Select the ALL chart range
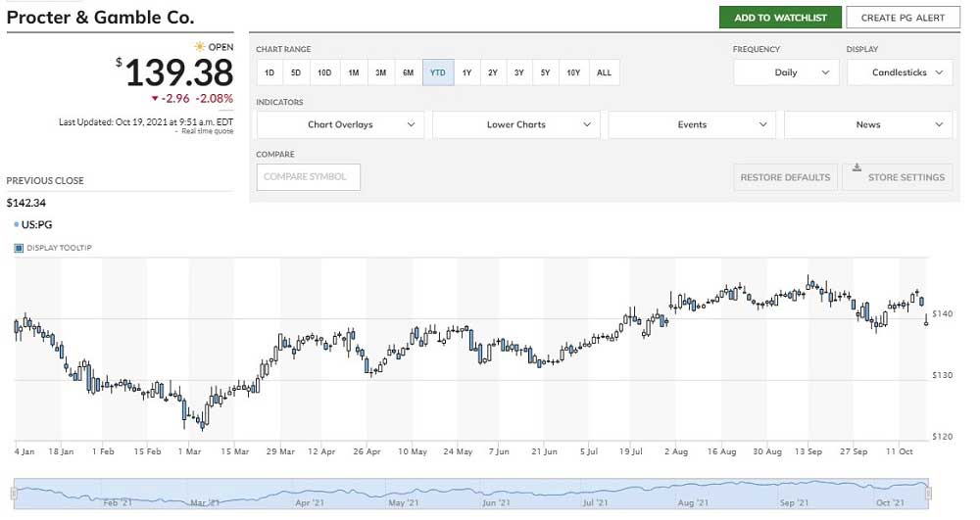 (604, 72)
